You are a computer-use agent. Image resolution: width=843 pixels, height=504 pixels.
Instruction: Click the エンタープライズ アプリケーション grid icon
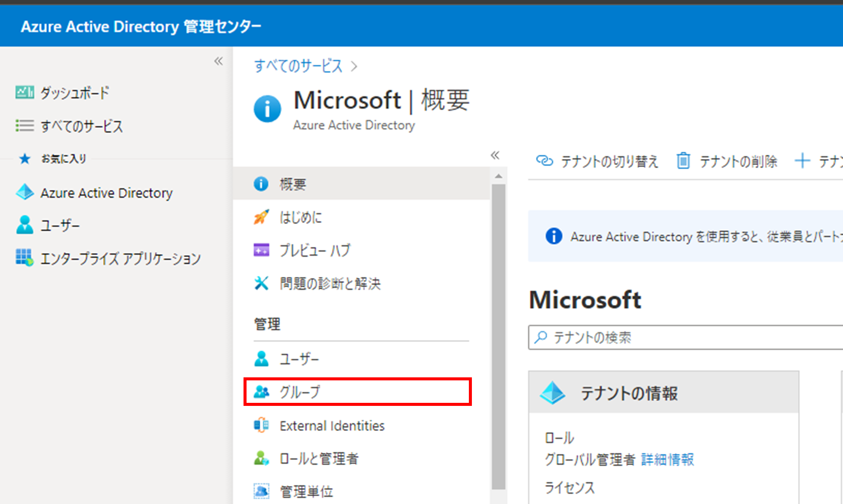coord(25,258)
